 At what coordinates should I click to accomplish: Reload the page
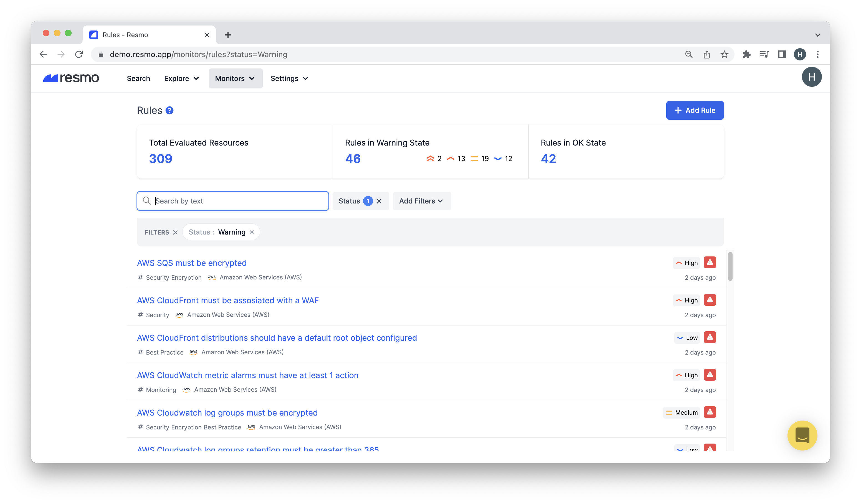[x=79, y=54]
